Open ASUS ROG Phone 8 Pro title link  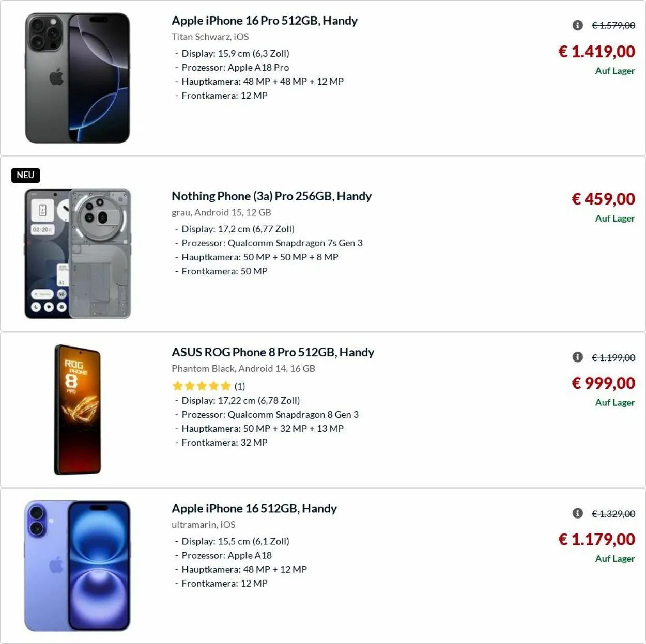pyautogui.click(x=272, y=352)
